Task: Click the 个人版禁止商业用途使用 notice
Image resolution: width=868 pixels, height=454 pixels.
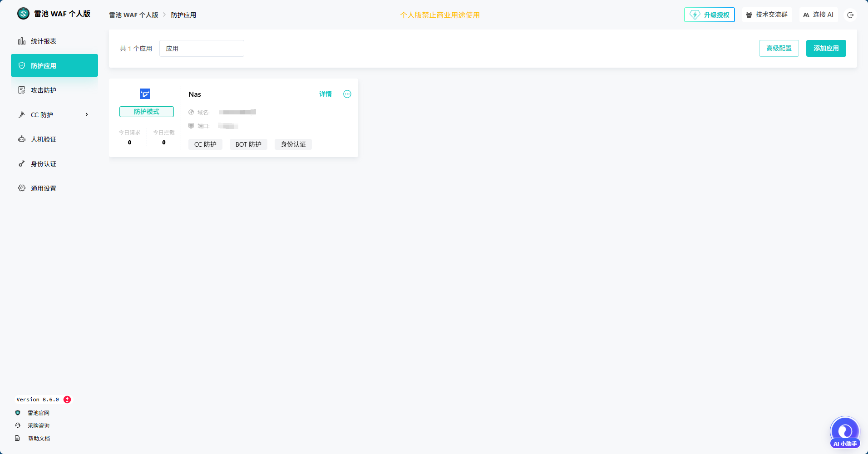Action: pos(440,15)
